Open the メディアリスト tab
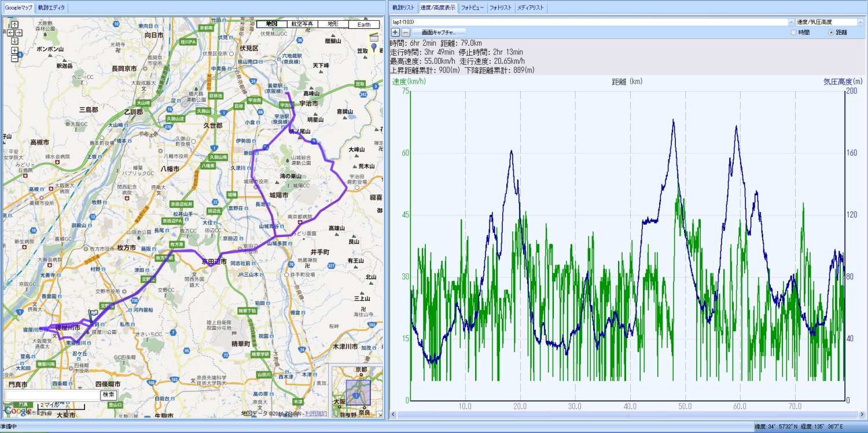 tap(531, 8)
